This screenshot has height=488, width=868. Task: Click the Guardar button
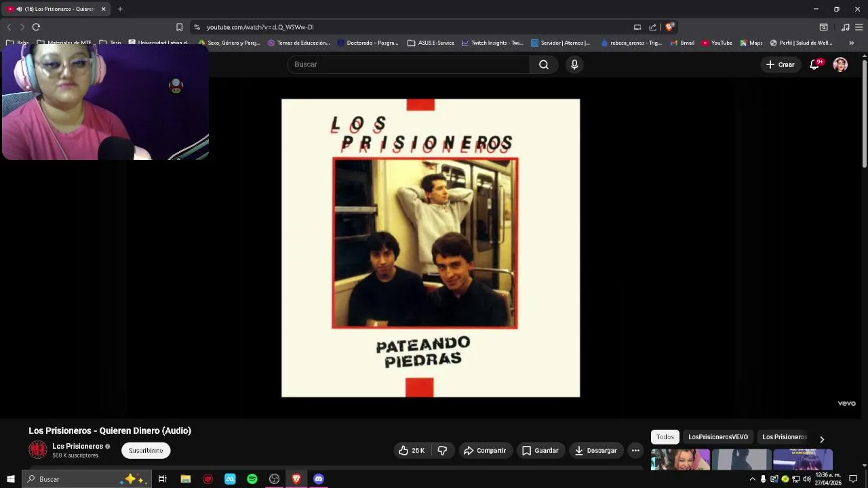540,450
